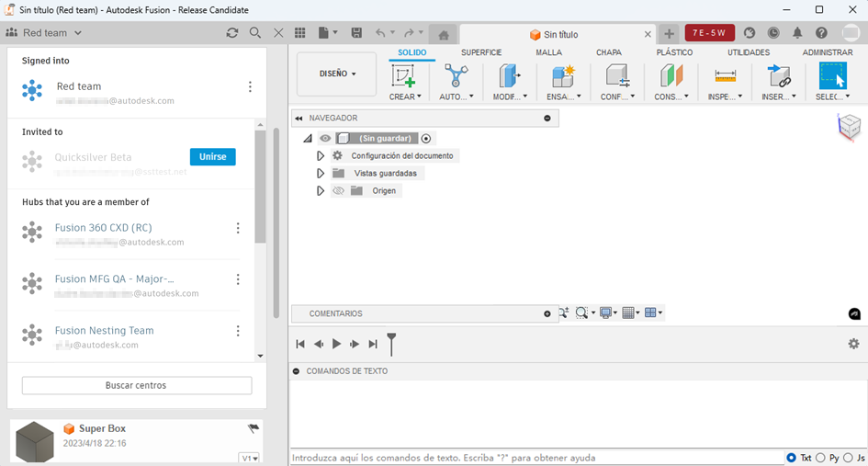Select the Js radio button
Screen dimensions: 868x466
point(848,458)
